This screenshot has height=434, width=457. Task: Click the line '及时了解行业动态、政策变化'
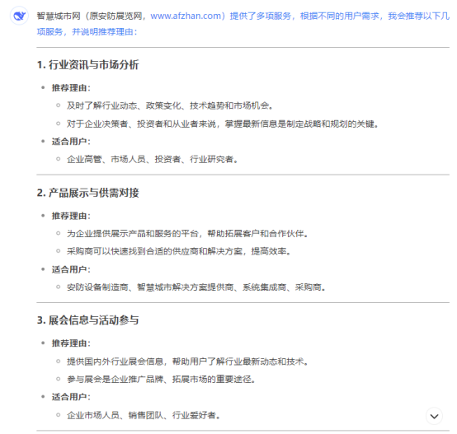tap(170, 106)
